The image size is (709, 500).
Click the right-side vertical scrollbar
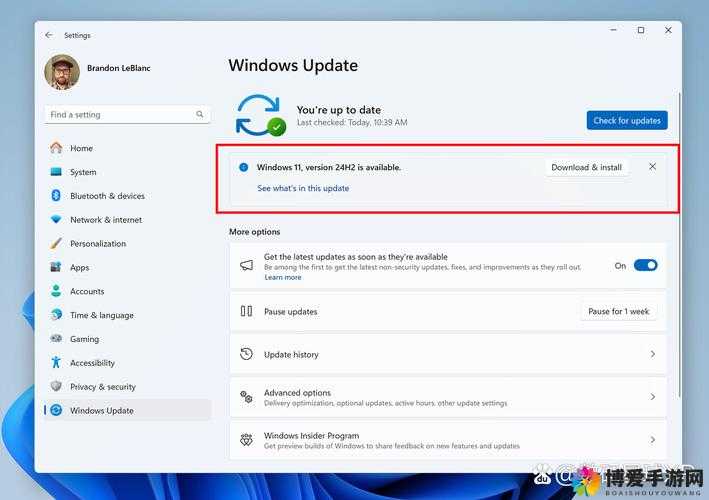[679, 245]
